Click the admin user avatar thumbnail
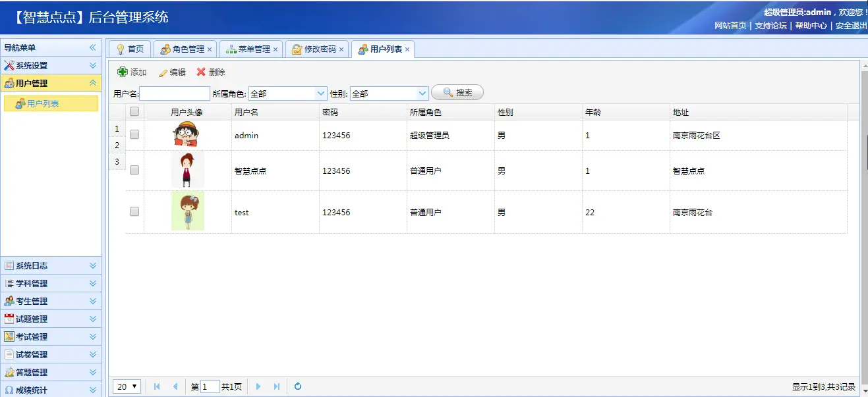Image resolution: width=868 pixels, height=397 pixels. [187, 134]
